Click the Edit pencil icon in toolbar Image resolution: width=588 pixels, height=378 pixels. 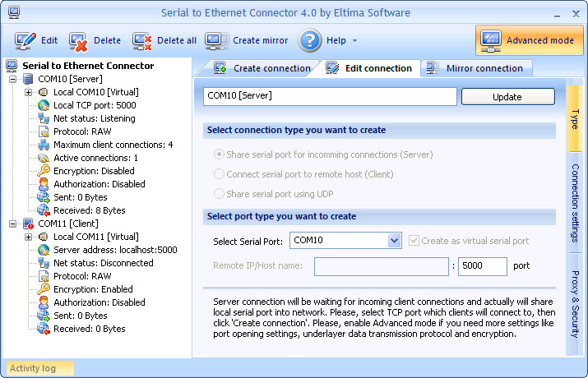25,40
